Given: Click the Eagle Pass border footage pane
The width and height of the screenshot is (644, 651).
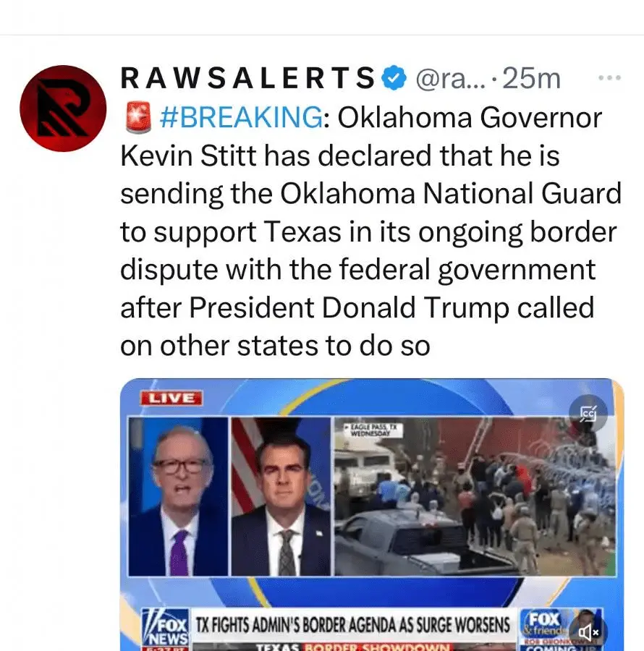Looking at the screenshot, I should (x=476, y=496).
